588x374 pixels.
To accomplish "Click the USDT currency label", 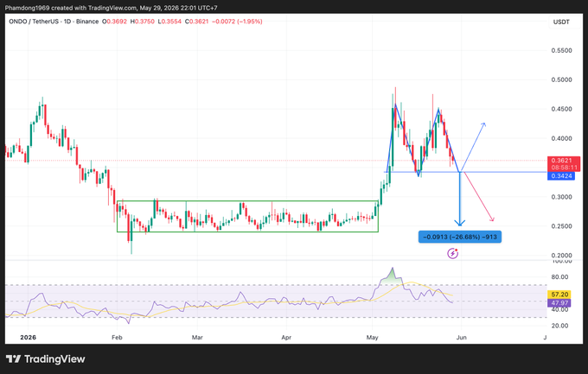I will (x=561, y=22).
